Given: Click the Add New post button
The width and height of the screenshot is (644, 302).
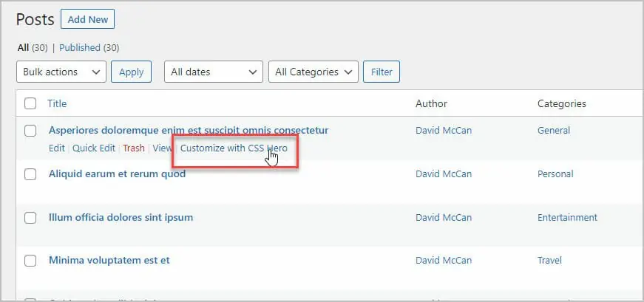Looking at the screenshot, I should click(x=87, y=20).
